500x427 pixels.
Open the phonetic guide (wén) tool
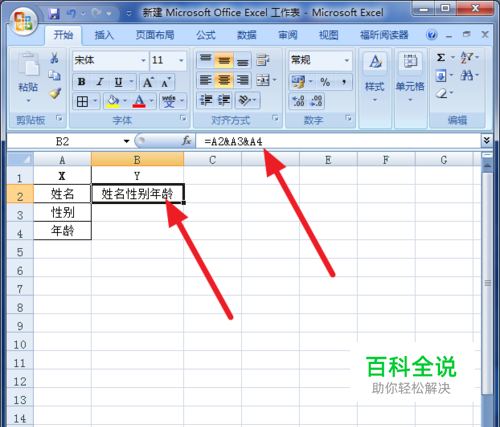coord(169,101)
